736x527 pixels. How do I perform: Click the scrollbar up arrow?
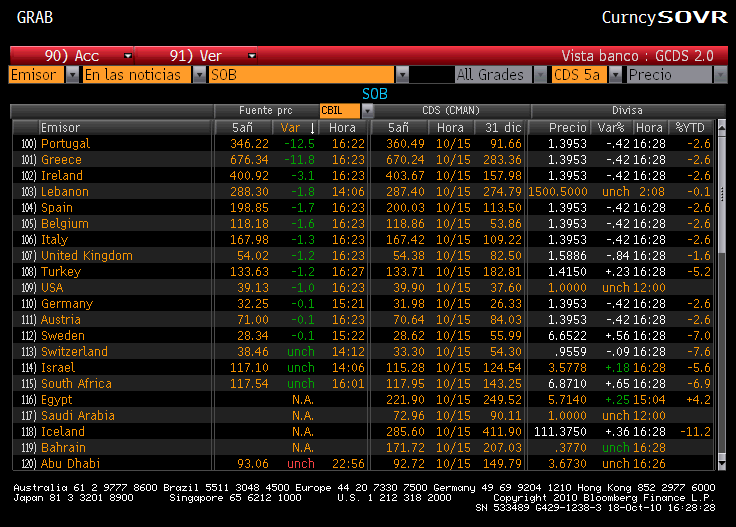click(722, 126)
